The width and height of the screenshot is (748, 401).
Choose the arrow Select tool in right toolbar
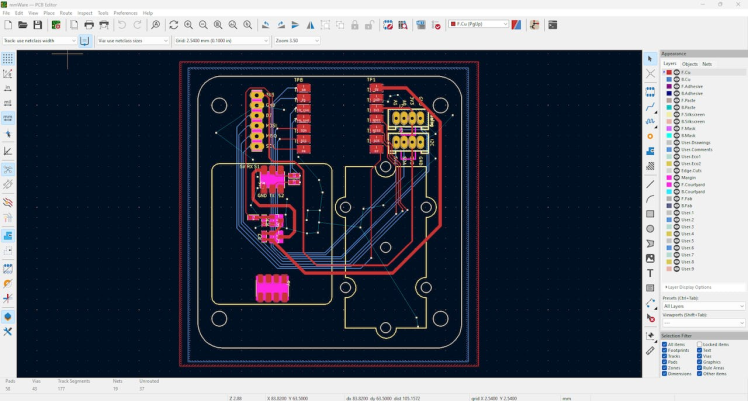pyautogui.click(x=650, y=59)
